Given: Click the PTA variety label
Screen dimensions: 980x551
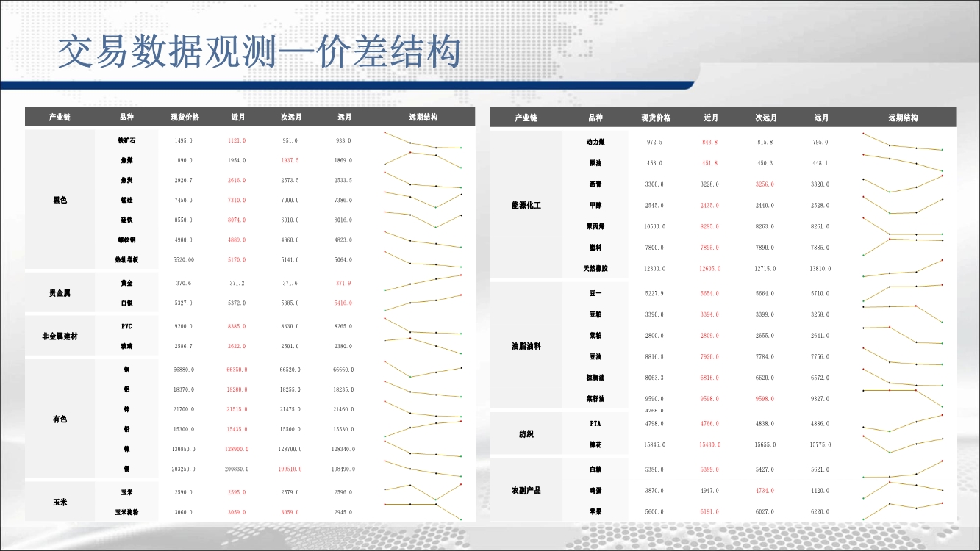Looking at the screenshot, I should [595, 423].
